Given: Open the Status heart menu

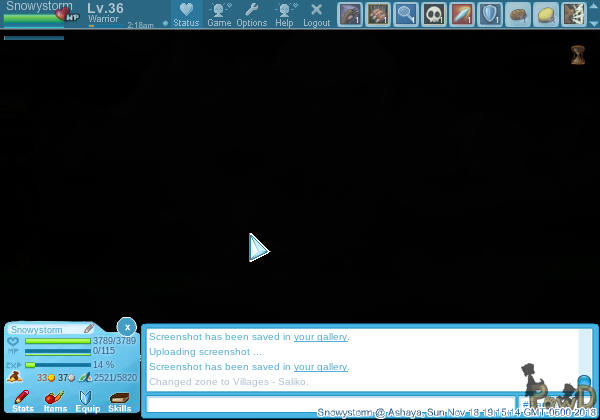Looking at the screenshot, I should point(186,14).
